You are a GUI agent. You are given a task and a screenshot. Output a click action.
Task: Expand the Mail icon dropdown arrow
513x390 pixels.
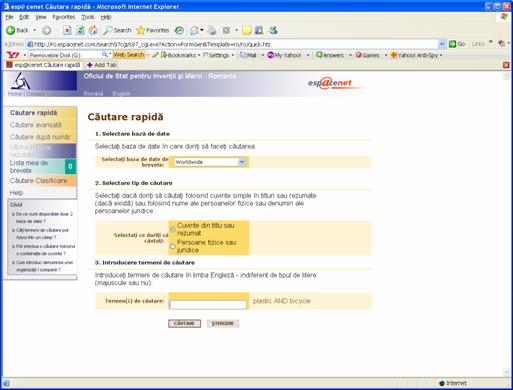click(202, 30)
